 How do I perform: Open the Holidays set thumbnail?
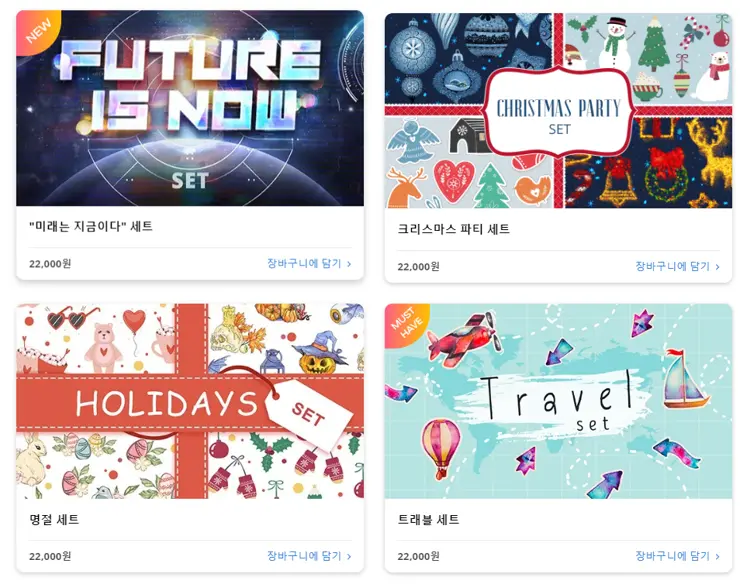(x=190, y=401)
